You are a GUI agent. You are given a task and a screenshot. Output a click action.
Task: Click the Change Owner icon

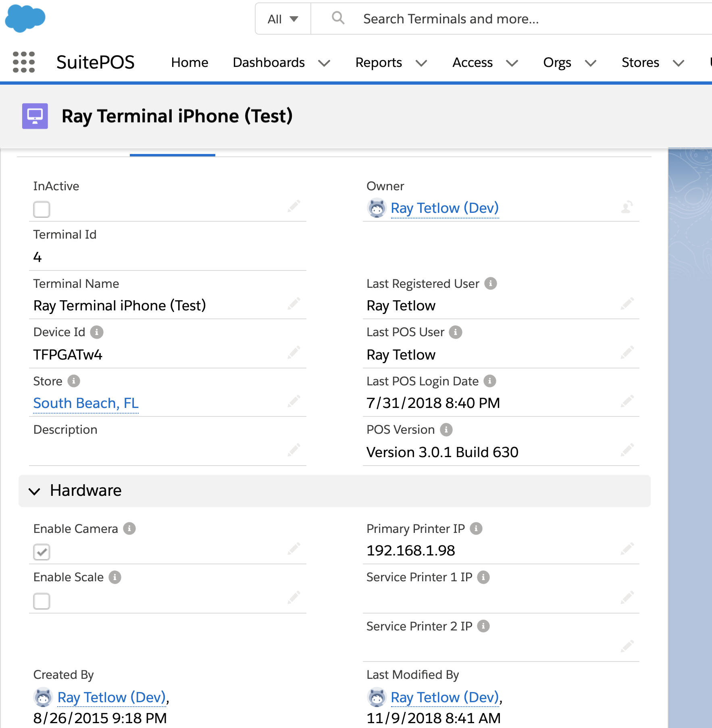(627, 207)
